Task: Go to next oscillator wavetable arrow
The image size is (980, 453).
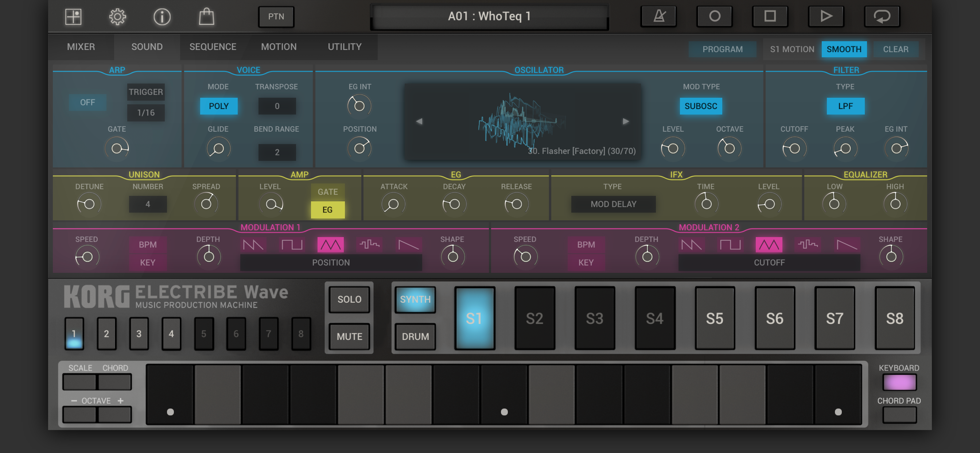Action: coord(626,121)
